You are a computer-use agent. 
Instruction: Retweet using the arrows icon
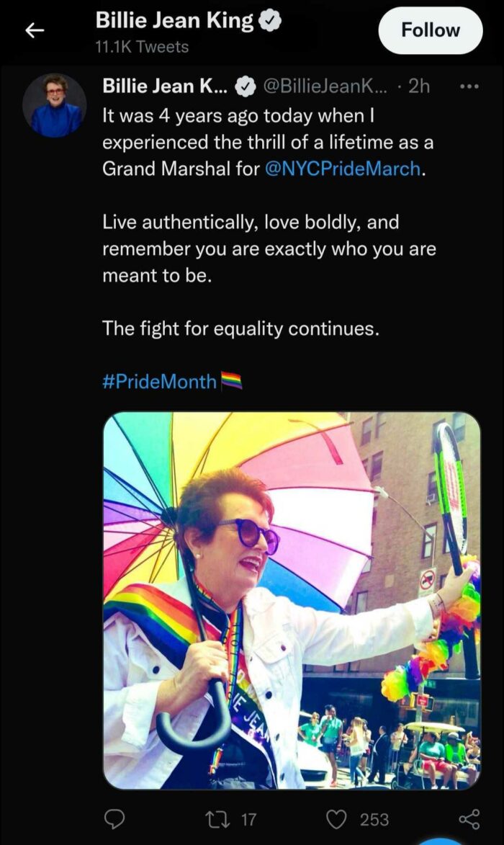click(217, 820)
